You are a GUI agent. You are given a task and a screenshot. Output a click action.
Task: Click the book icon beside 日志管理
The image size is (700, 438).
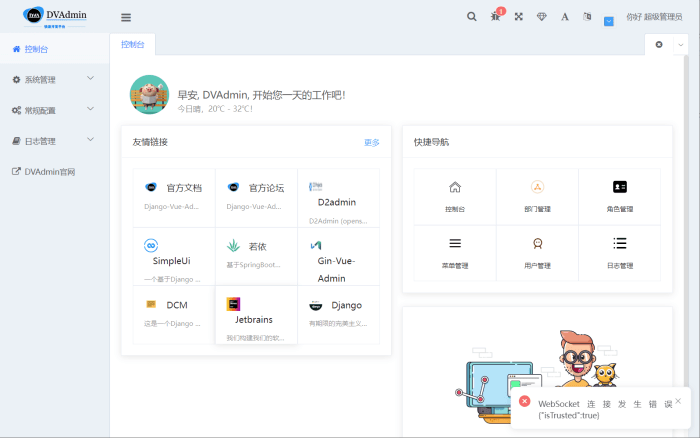pyautogui.click(x=17, y=141)
